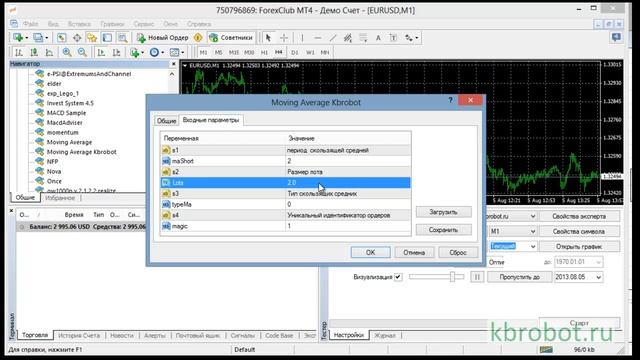640x360 pixels.
Task: Click the Пропустить до button
Action: (x=519, y=277)
